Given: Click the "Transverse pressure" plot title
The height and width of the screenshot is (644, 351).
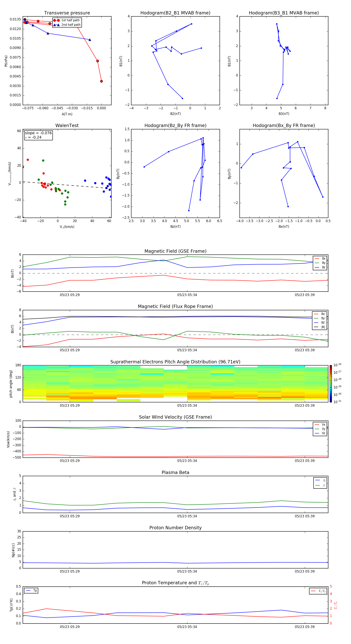Looking at the screenshot, I should point(67,13).
